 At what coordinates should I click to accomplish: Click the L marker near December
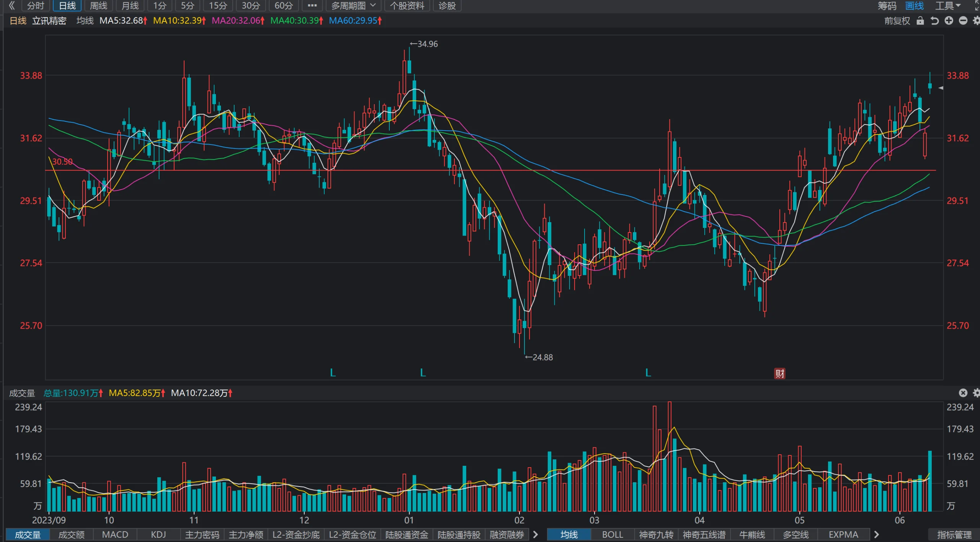click(333, 372)
